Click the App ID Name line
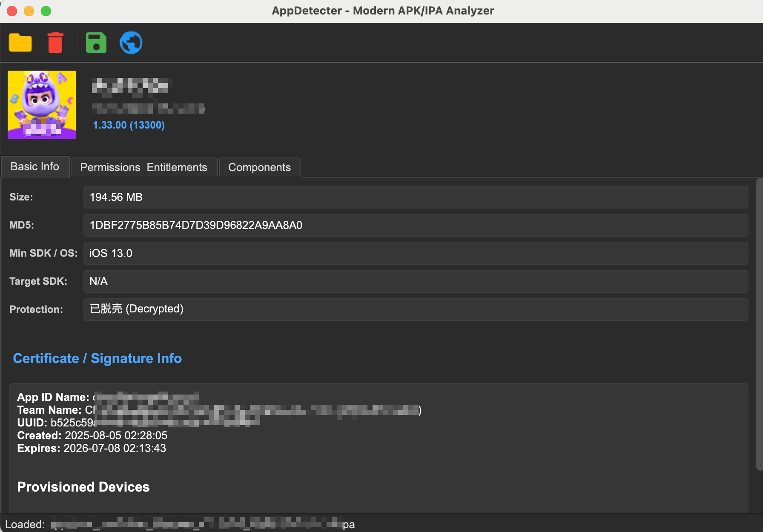The height and width of the screenshot is (532, 763). click(x=108, y=397)
